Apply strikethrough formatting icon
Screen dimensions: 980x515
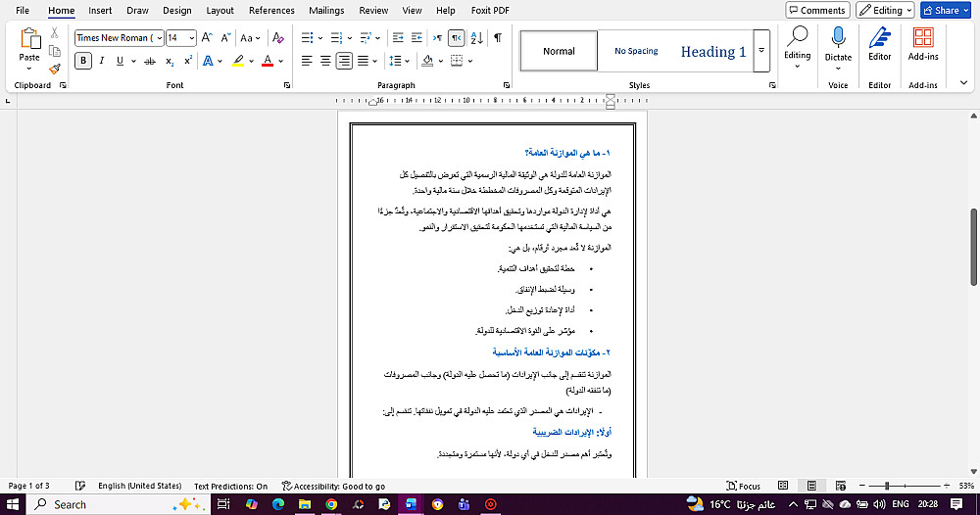[x=149, y=61]
